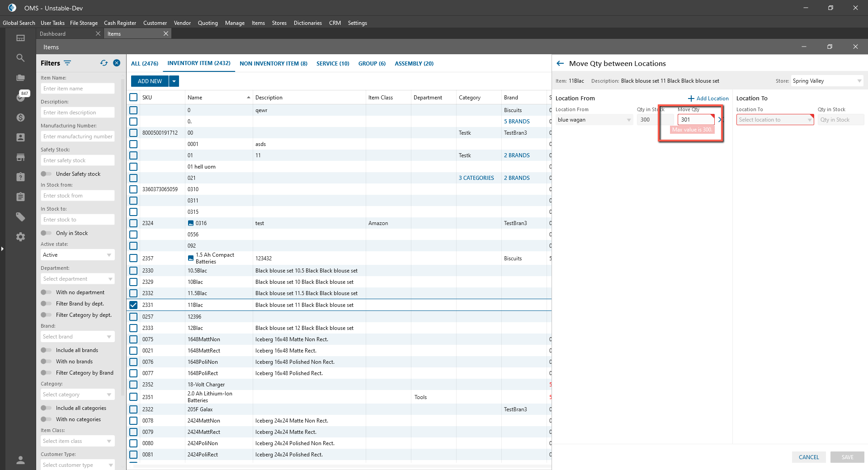This screenshot has width=868, height=470.
Task: Open the Select location to dropdown
Action: pos(774,120)
